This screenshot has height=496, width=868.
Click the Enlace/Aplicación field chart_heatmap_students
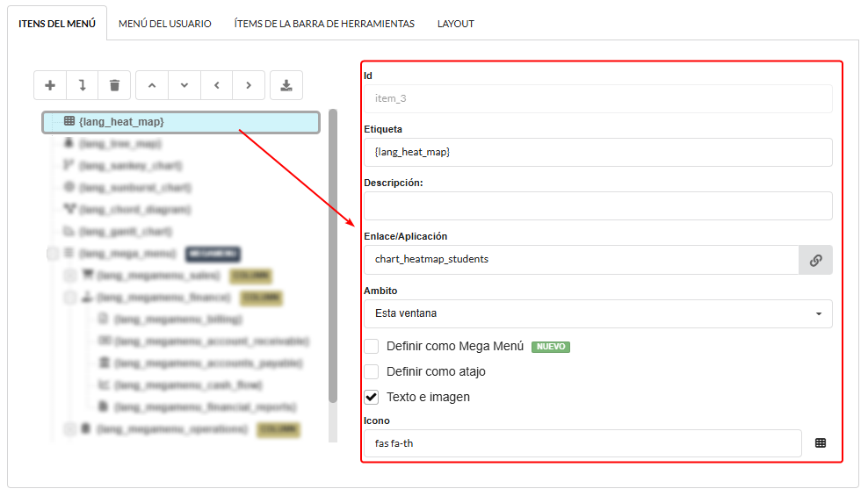coord(582,260)
